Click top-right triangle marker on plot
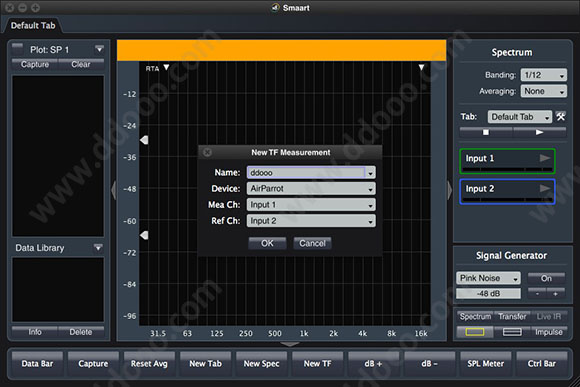The image size is (580, 387). pyautogui.click(x=421, y=67)
